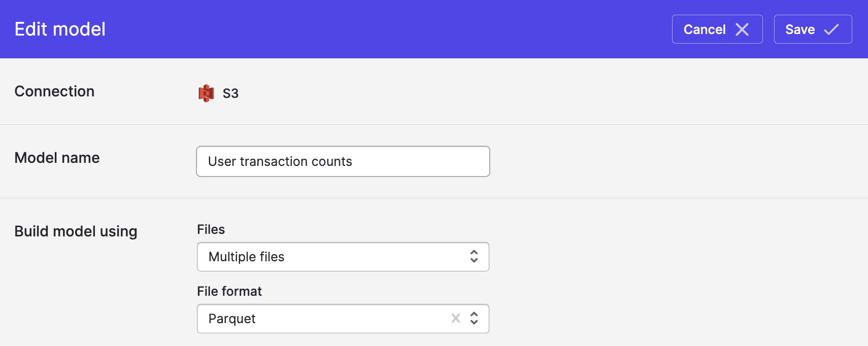Click the Model name row label
This screenshot has width=868, height=346.
point(57,158)
